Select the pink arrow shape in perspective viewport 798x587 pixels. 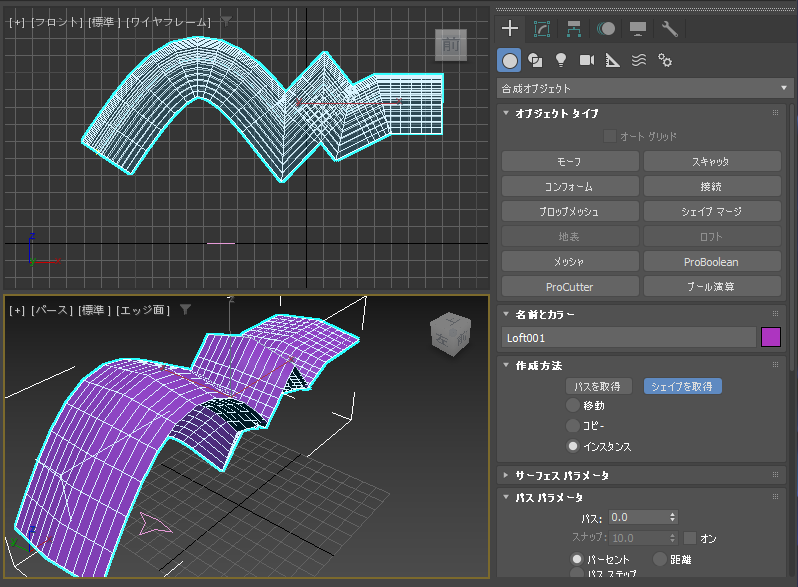[x=154, y=524]
